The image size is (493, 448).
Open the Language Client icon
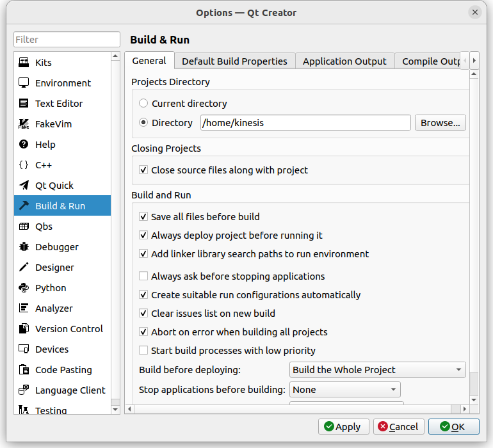pyautogui.click(x=24, y=390)
